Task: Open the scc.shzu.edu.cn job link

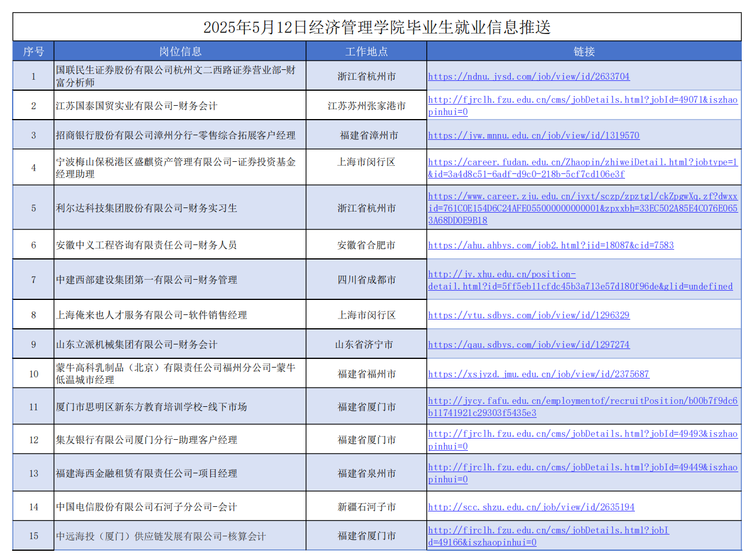Action: [x=531, y=507]
